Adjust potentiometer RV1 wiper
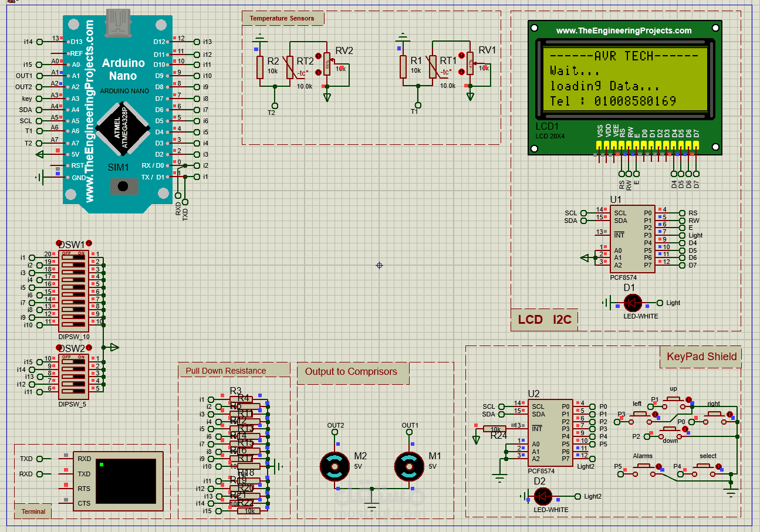The width and height of the screenshot is (760, 532). [x=469, y=65]
